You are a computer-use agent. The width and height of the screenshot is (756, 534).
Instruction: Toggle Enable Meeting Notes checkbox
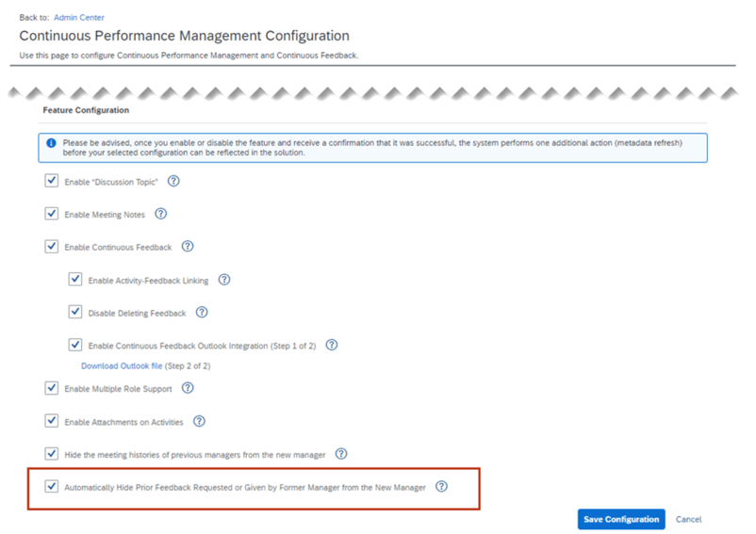tap(52, 214)
